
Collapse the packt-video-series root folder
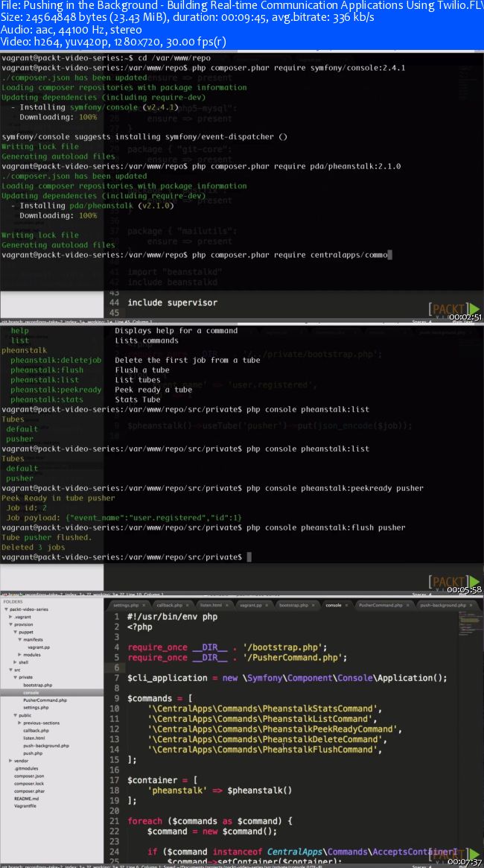click(5, 609)
